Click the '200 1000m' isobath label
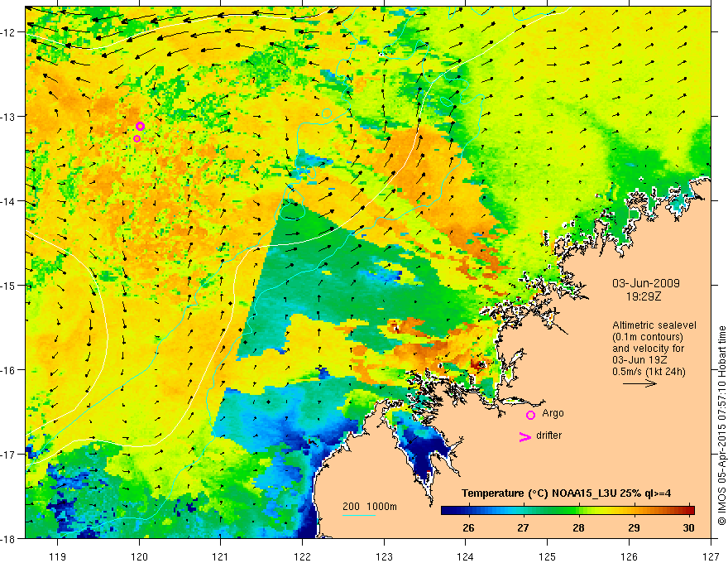The image size is (728, 563). pyautogui.click(x=370, y=507)
